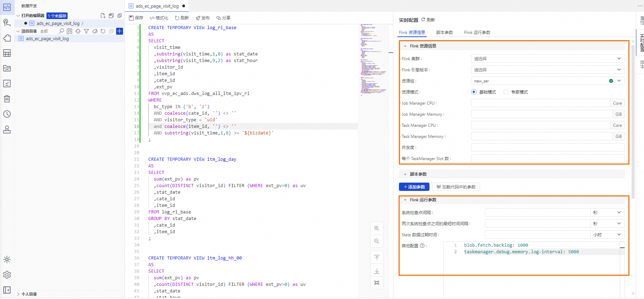This screenshot has height=299, width=644.
Task: Open the theme sun icon in sidebar
Action: pos(7,260)
